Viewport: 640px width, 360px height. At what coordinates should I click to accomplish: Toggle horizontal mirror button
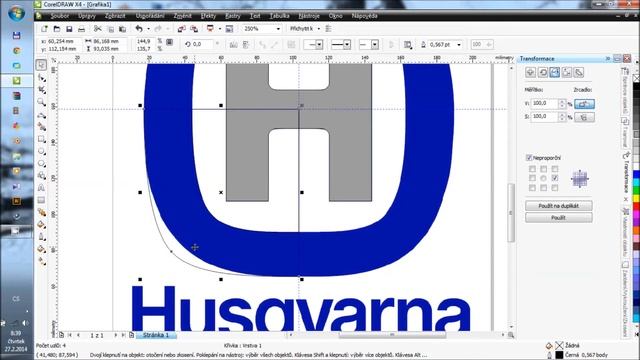point(584,104)
